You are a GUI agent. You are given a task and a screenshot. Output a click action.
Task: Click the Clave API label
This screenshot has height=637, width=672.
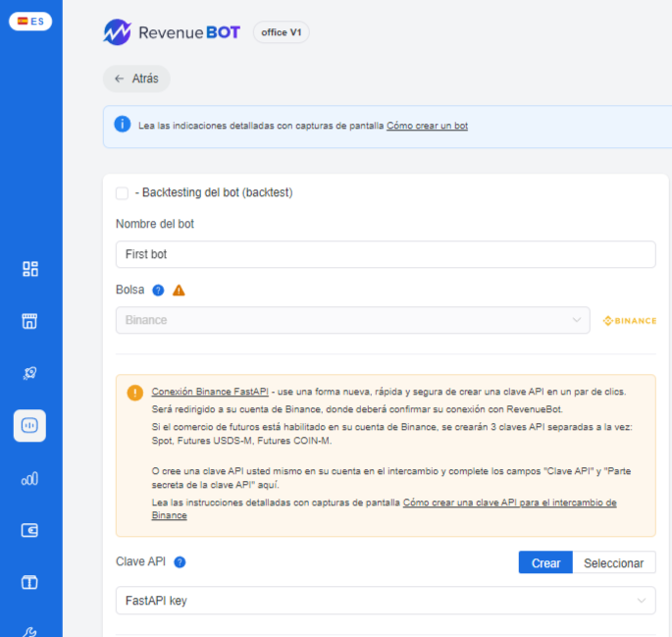coord(140,561)
